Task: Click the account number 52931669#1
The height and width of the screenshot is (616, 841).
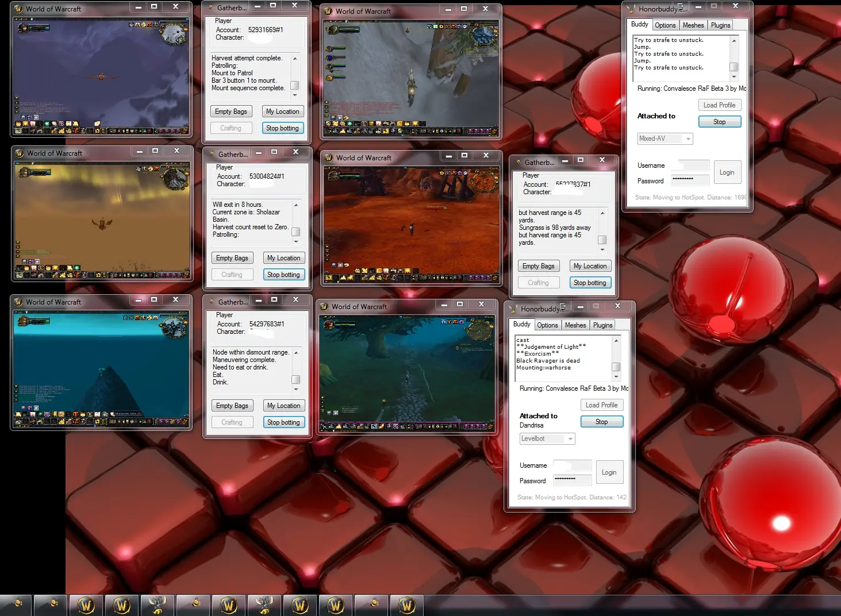Action: click(266, 30)
